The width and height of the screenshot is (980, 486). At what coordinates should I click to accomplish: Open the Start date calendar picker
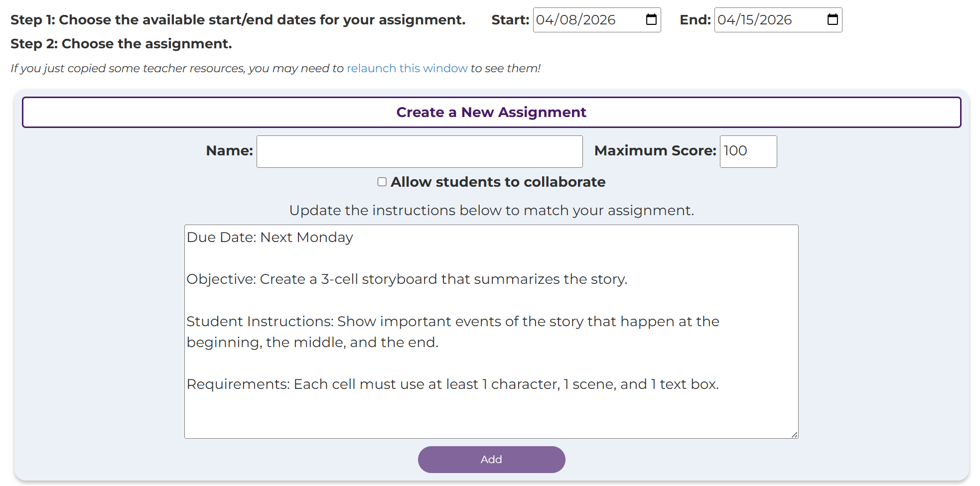coord(651,19)
